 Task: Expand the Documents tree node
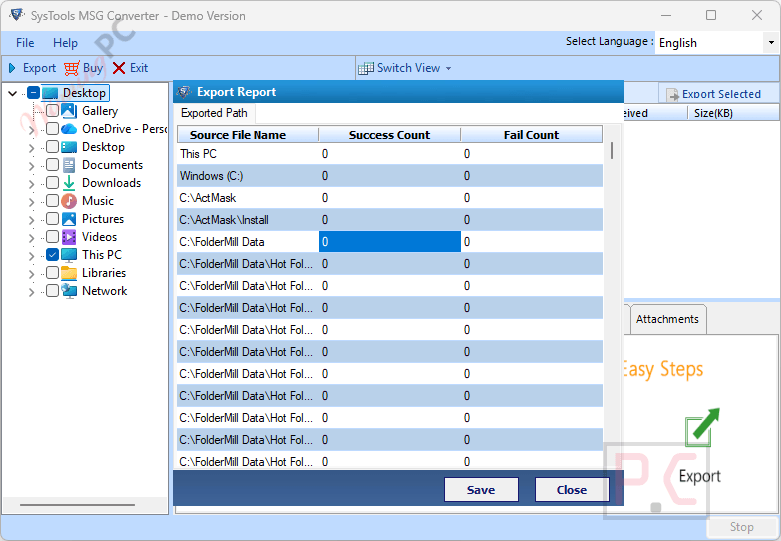tap(32, 166)
